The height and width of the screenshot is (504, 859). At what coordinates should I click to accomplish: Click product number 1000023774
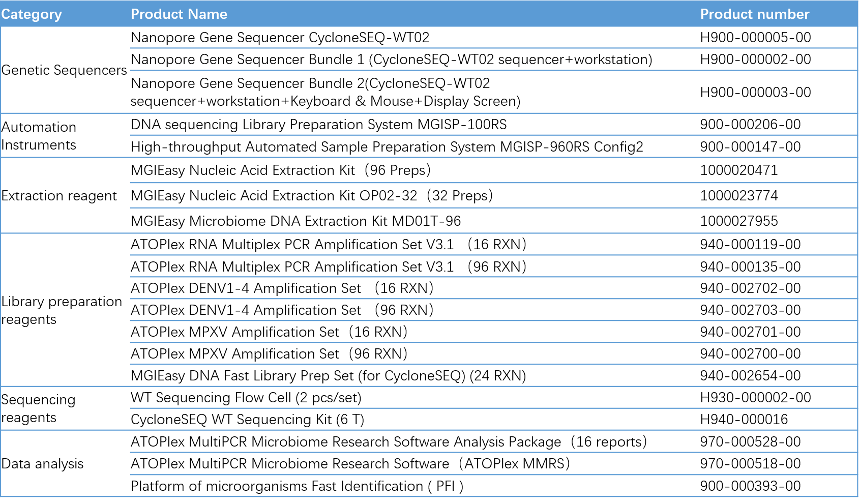[739, 196]
